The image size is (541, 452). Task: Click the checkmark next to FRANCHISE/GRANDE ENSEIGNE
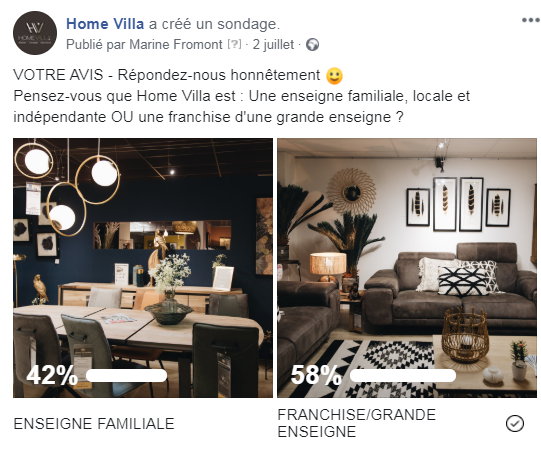(x=515, y=423)
